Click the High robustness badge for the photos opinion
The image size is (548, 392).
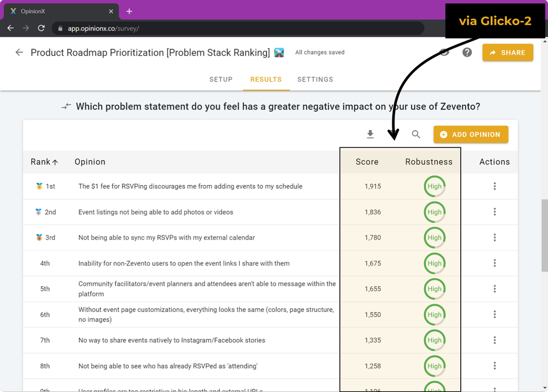pyautogui.click(x=435, y=212)
